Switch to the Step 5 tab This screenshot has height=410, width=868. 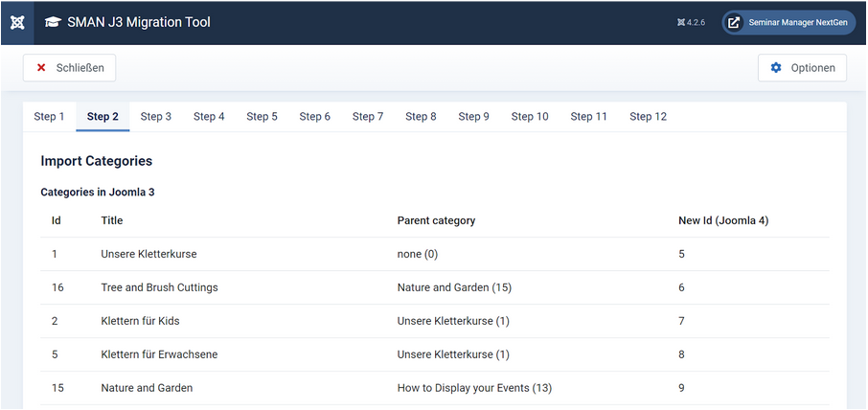262,117
